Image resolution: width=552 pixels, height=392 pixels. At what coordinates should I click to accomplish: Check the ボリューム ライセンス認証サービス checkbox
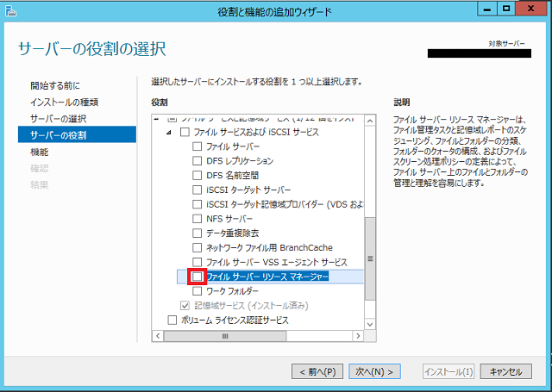pos(171,320)
